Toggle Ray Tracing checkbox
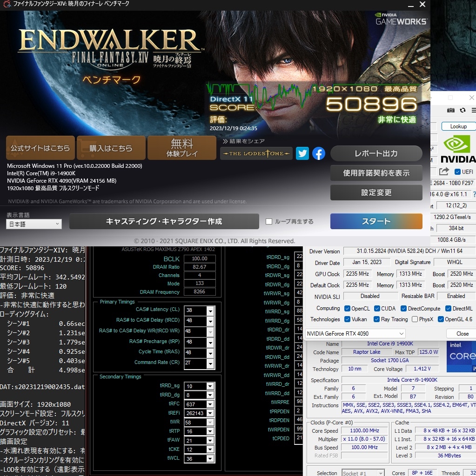The width and height of the screenshot is (476, 476). (376, 319)
